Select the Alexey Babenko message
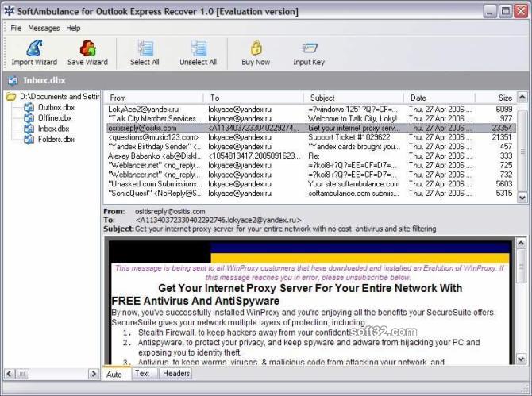 click(x=310, y=156)
